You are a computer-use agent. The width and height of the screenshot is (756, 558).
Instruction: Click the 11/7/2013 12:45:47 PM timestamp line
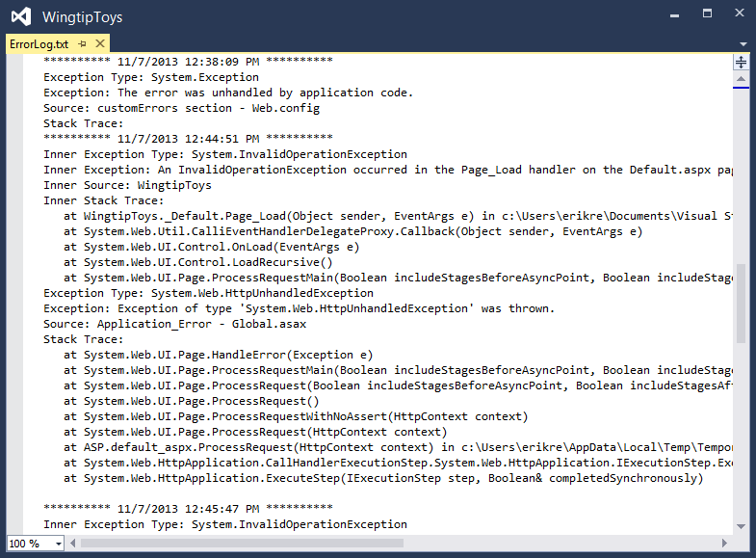point(188,508)
